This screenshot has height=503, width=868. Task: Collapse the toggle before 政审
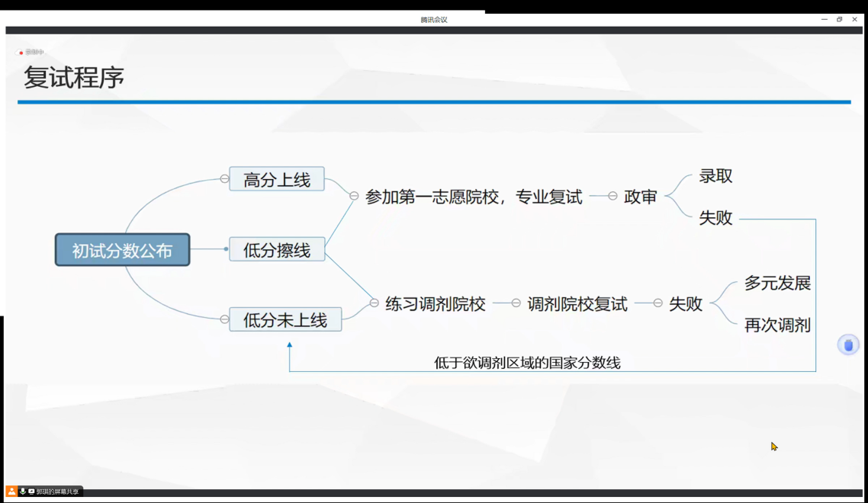[612, 196]
